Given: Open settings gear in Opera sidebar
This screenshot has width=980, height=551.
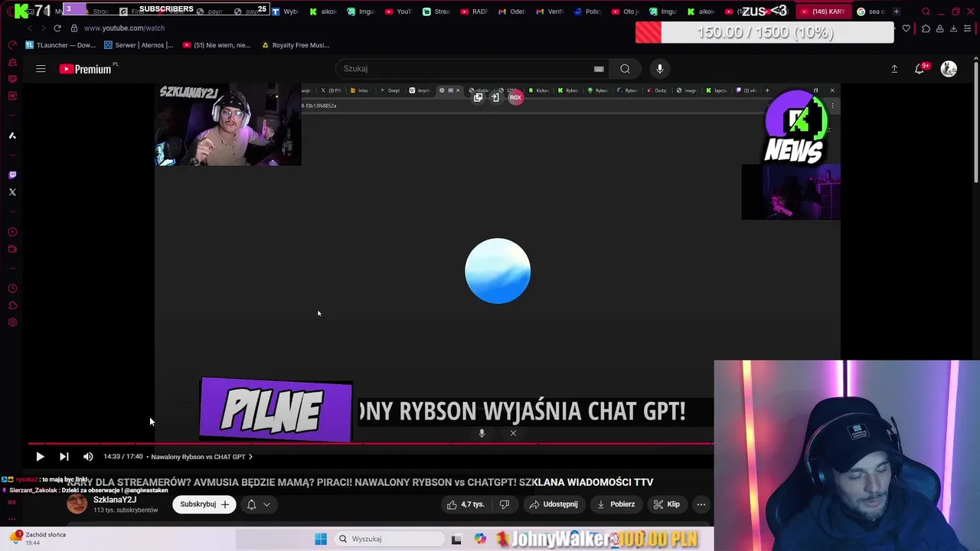Looking at the screenshot, I should point(12,322).
